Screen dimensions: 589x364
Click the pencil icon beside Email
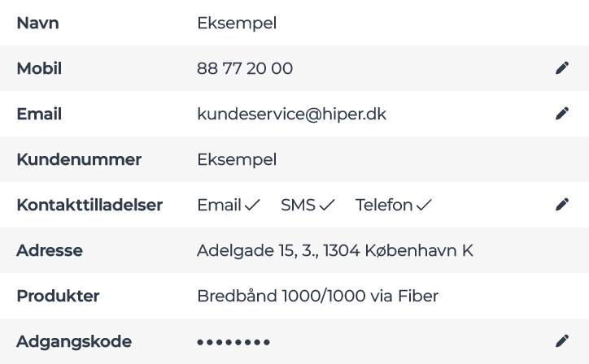click(x=561, y=115)
